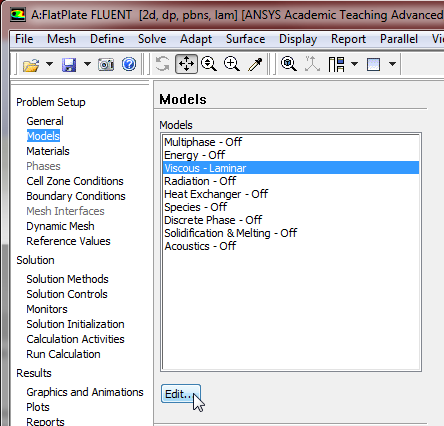Open the File menu

pos(24,39)
